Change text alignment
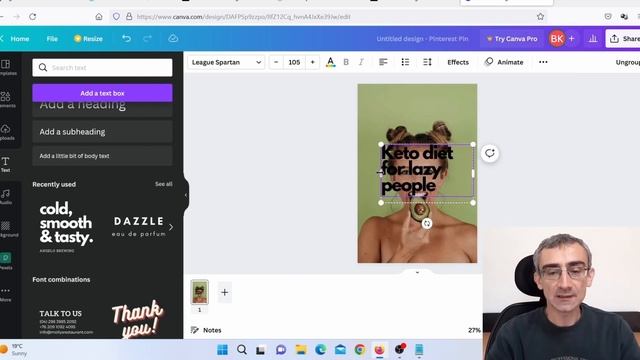640x360 pixels. tap(383, 62)
